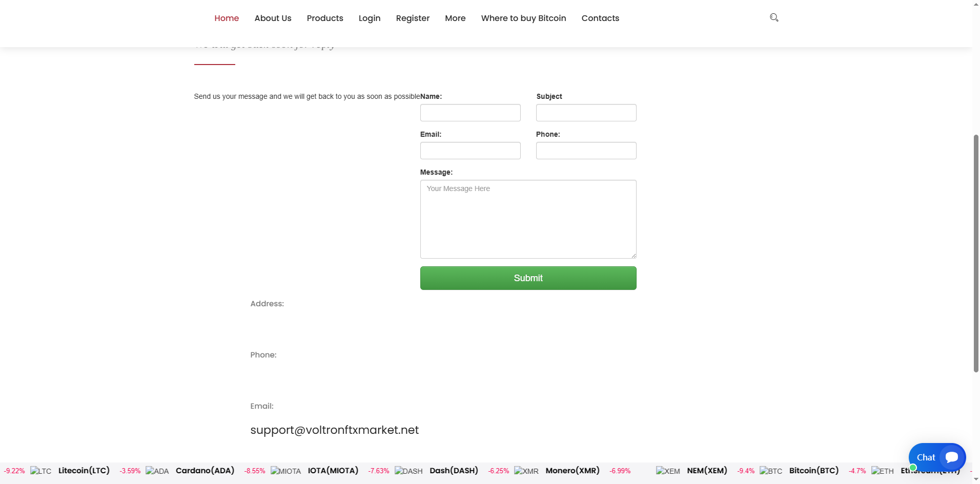Screen dimensions: 980x484
Task: Click the search magnifier icon
Action: (774, 17)
